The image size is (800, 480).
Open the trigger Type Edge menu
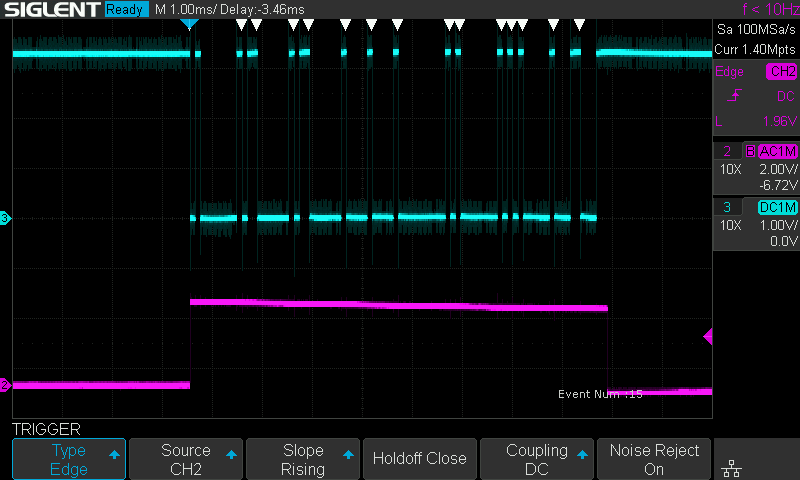tap(69, 459)
